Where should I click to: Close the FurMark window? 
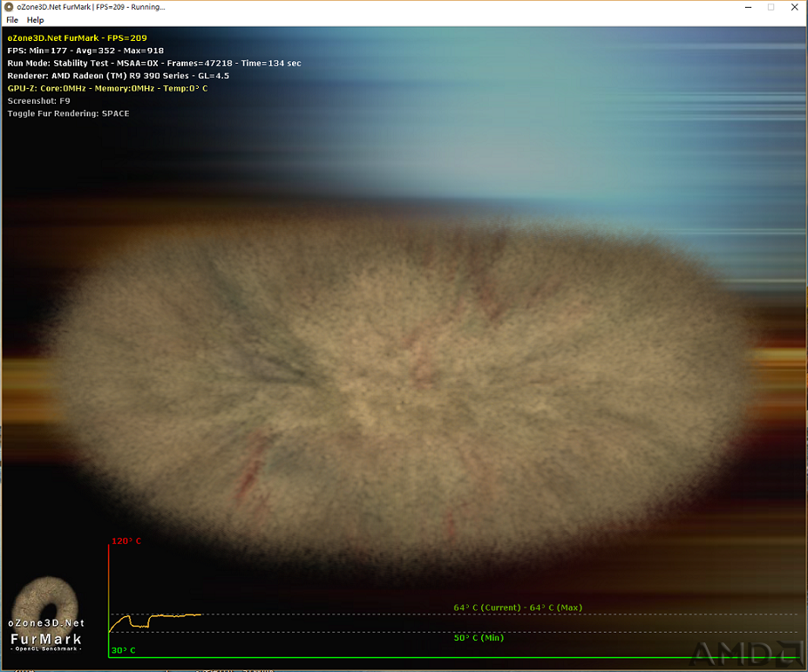[795, 7]
